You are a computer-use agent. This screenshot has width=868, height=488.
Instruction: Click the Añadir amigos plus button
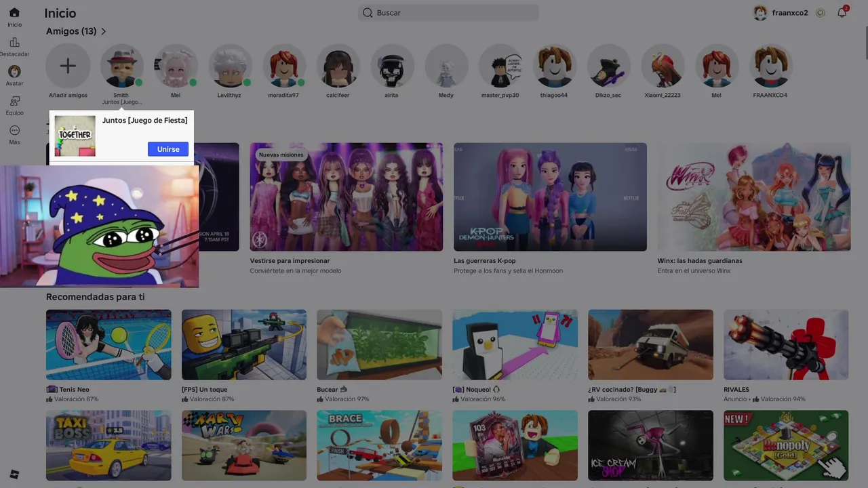(x=68, y=66)
